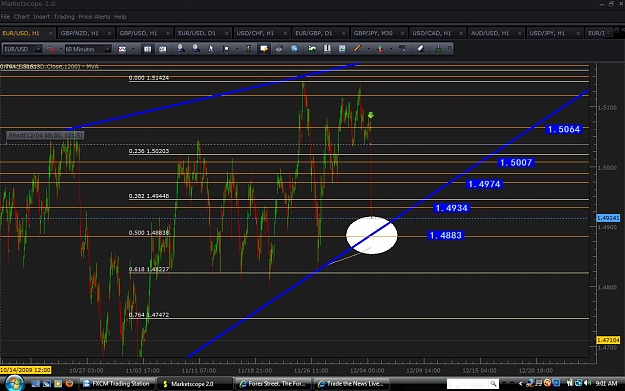Viewport: 625px width, 391px height.
Task: Click the green arrow marker on the chart
Action: tap(371, 116)
